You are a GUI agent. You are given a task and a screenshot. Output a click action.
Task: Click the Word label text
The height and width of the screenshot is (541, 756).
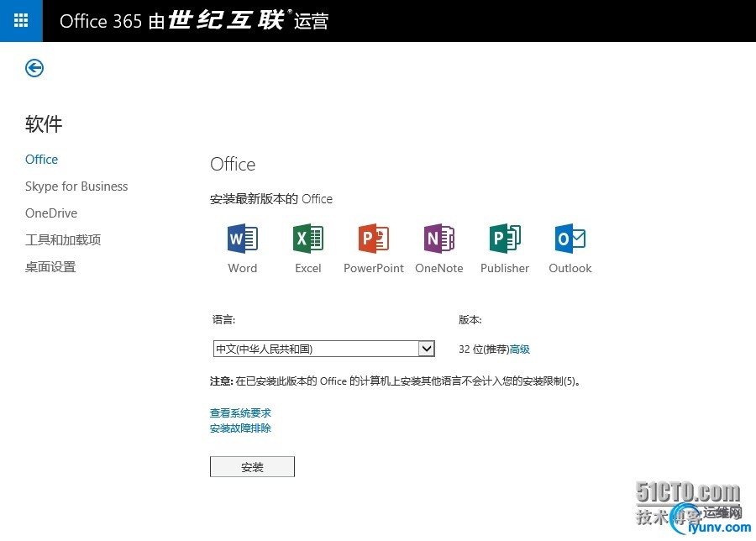(x=243, y=268)
